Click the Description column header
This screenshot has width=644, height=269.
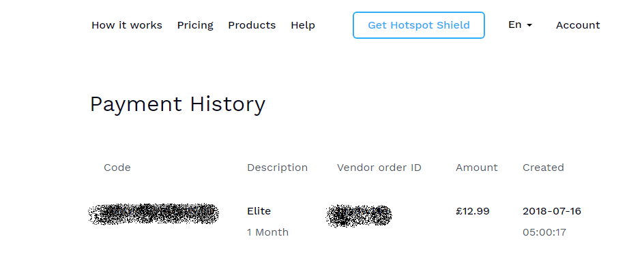(x=277, y=168)
